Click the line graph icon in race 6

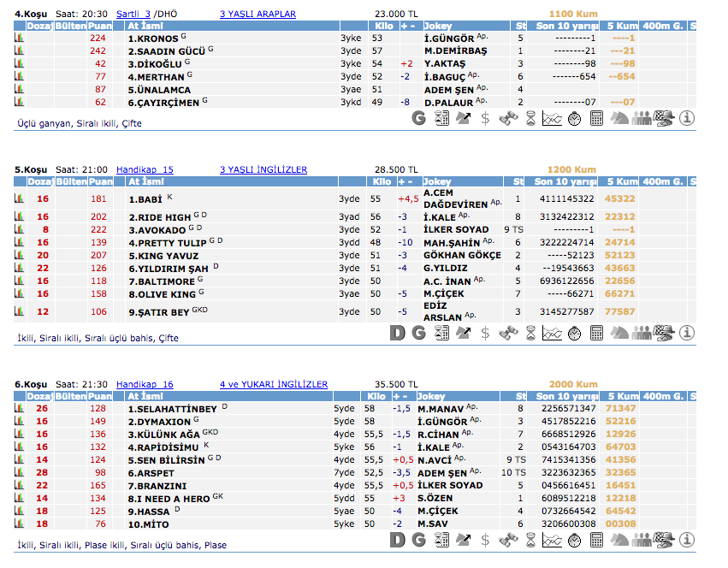552,540
